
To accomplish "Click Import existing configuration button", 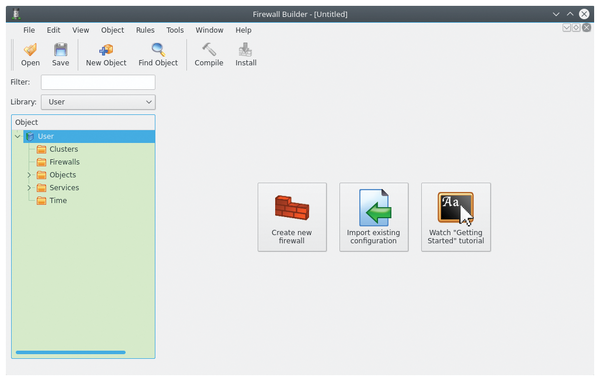I will pos(374,217).
